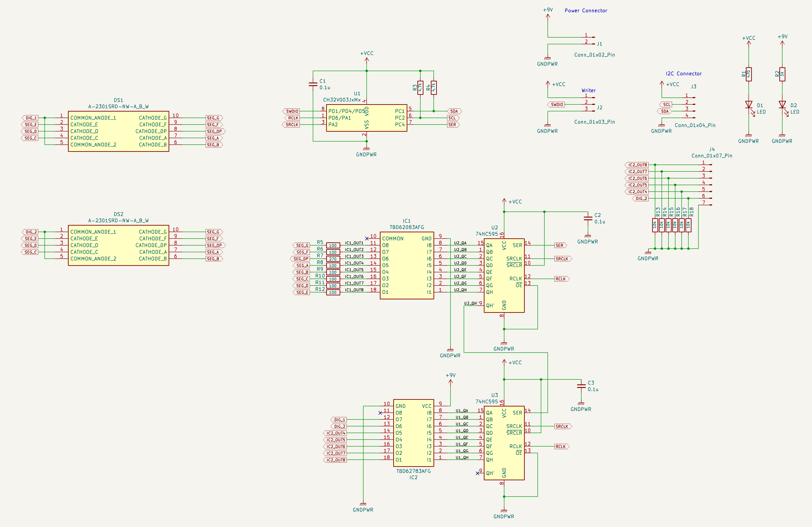This screenshot has height=527, width=812.
Task: Click the SWDIO label left of U1
Action: [292, 111]
